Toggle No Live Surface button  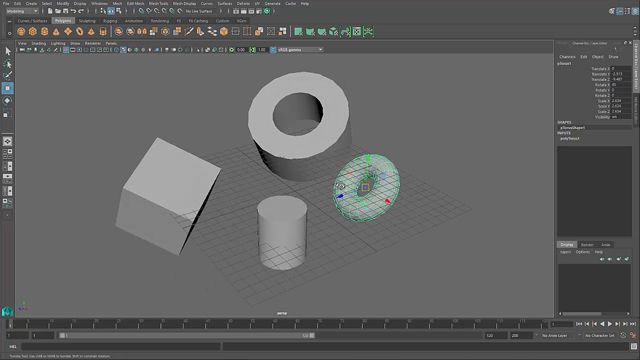[198, 11]
